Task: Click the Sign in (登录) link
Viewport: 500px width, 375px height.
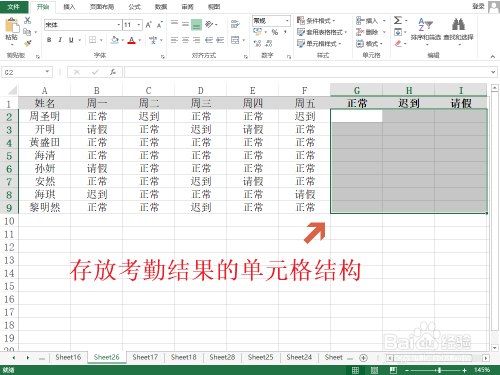Action: 478,6
